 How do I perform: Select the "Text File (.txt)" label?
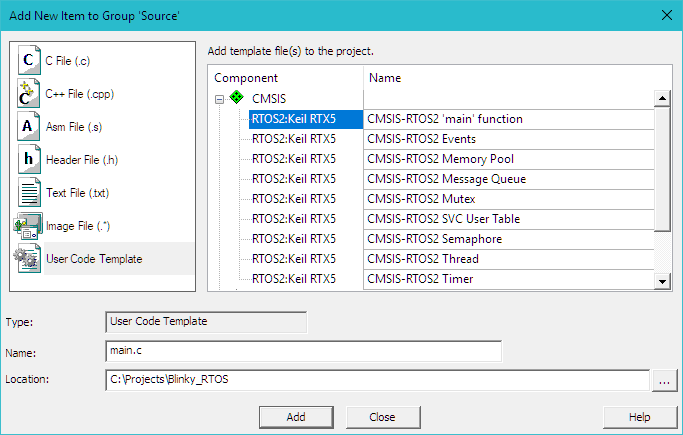(x=77, y=193)
